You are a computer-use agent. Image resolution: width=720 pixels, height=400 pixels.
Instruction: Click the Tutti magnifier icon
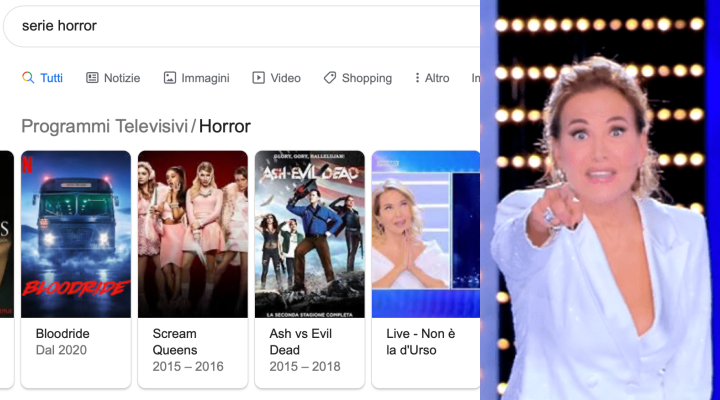(x=28, y=78)
